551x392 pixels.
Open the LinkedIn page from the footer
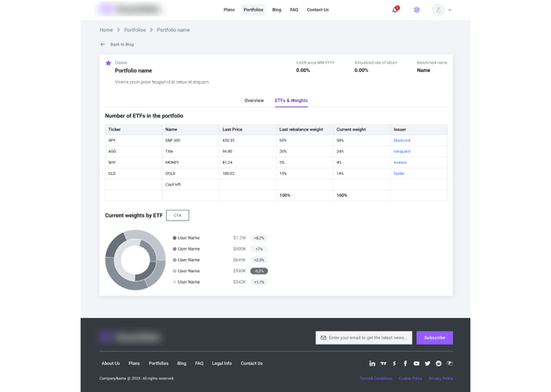(372, 364)
